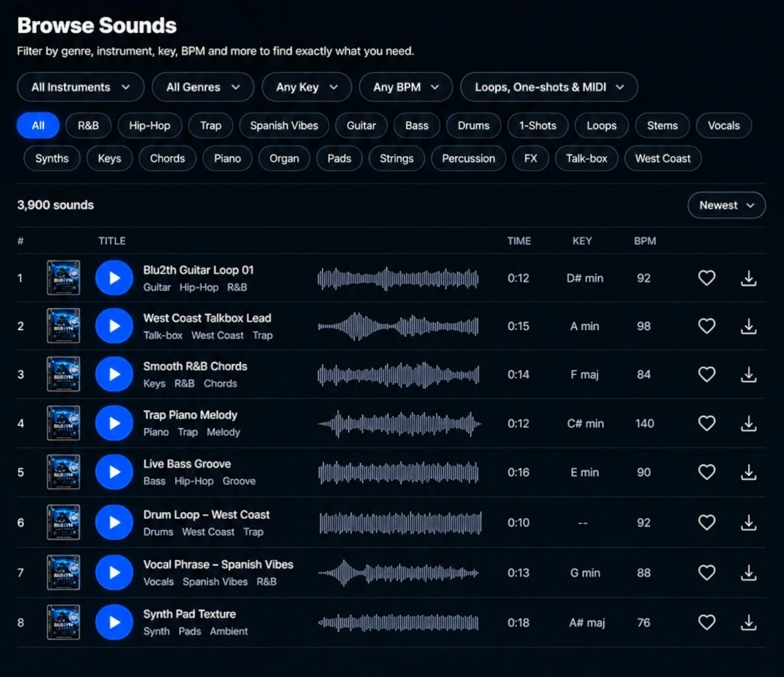Toggle the R&B filter chip
Image resolution: width=784 pixels, height=677 pixels.
pyautogui.click(x=88, y=125)
